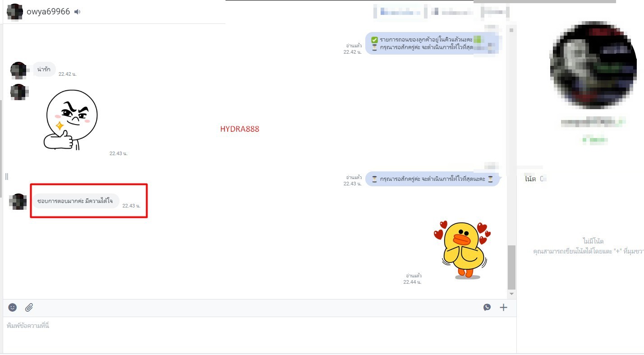Screen dimensions: 644x355
Task: Click the thumbs-up moon face sticker
Action: 71,120
